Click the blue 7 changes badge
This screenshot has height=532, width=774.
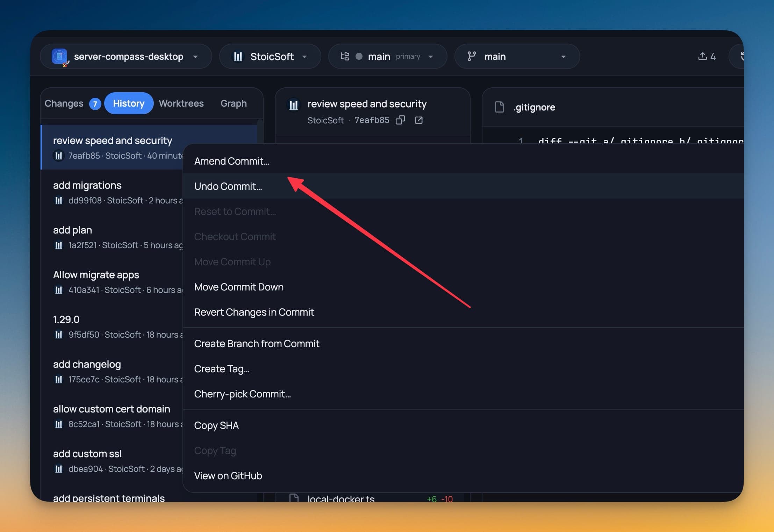coord(95,104)
